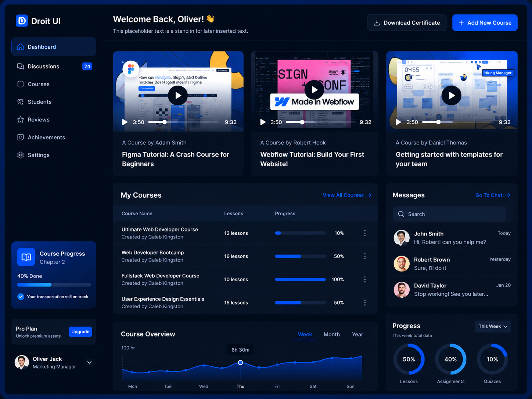Image resolution: width=532 pixels, height=399 pixels.
Task: Click the 40% Done course progress bar
Action: click(x=54, y=285)
